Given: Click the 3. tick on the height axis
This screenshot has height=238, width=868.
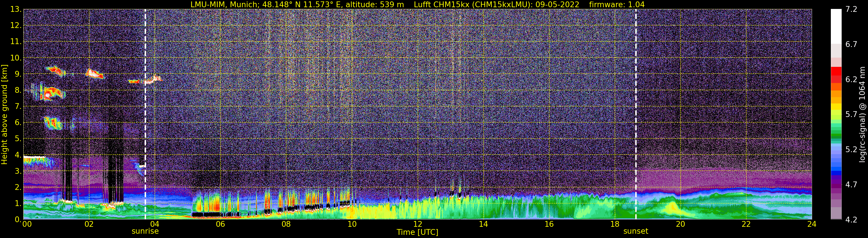Looking at the screenshot, I should tap(18, 171).
